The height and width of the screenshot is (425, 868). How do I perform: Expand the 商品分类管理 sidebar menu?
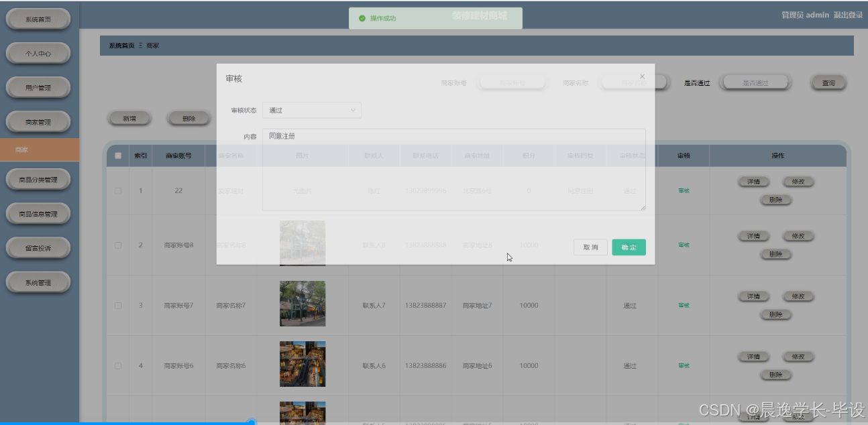click(38, 180)
